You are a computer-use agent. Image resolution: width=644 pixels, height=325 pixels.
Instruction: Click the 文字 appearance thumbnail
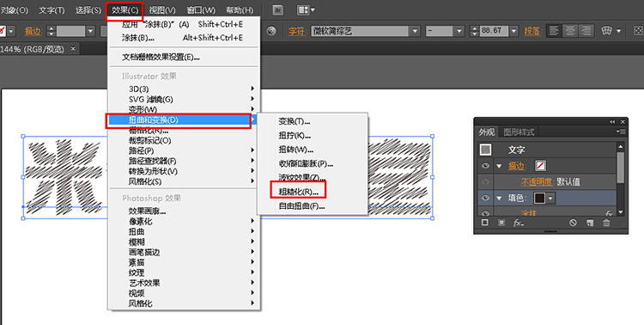coord(485,150)
